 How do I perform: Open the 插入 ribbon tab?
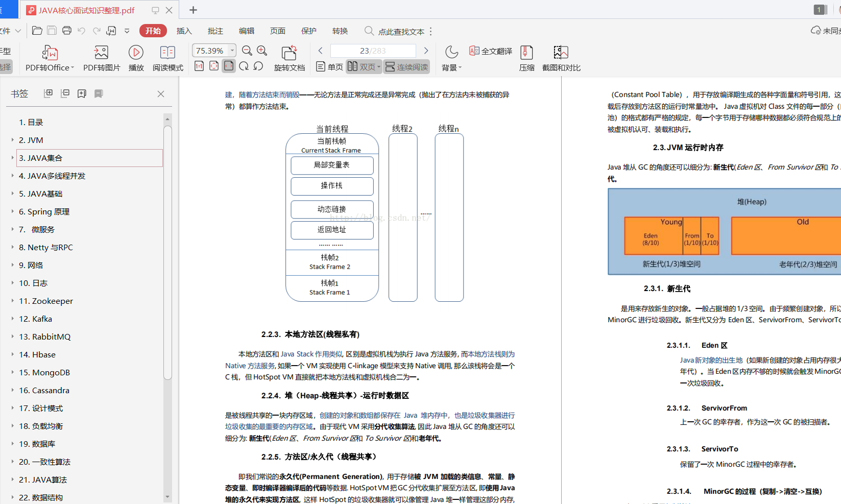tap(184, 31)
